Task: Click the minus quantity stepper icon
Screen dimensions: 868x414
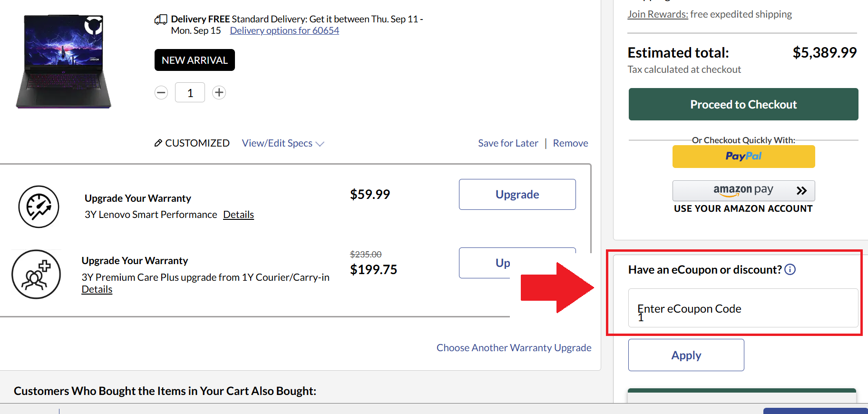Action: 161,93
